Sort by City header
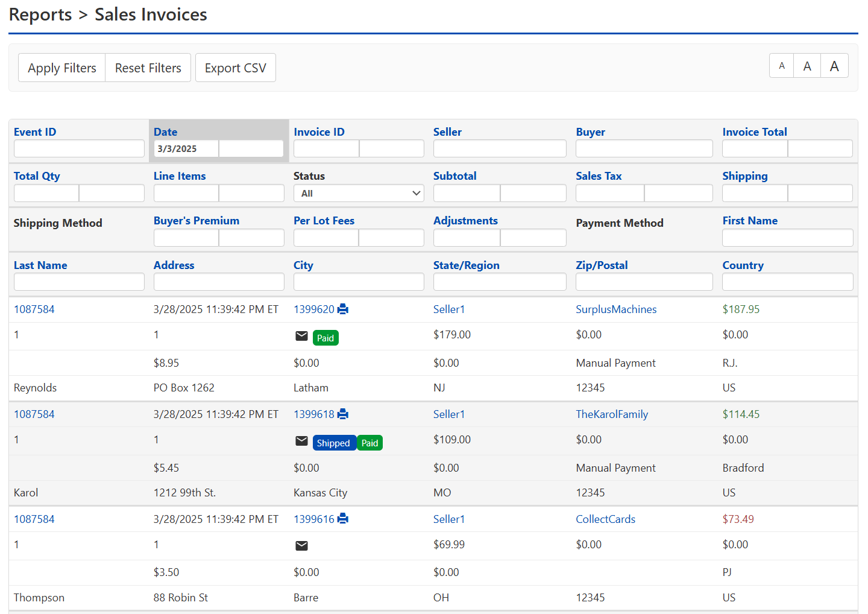The width and height of the screenshot is (868, 614). [303, 265]
